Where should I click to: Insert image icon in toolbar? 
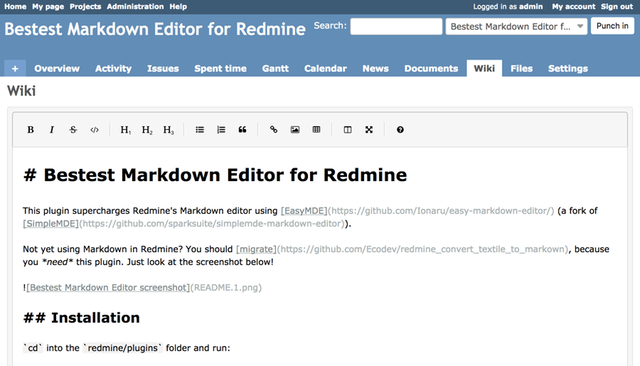(295, 130)
